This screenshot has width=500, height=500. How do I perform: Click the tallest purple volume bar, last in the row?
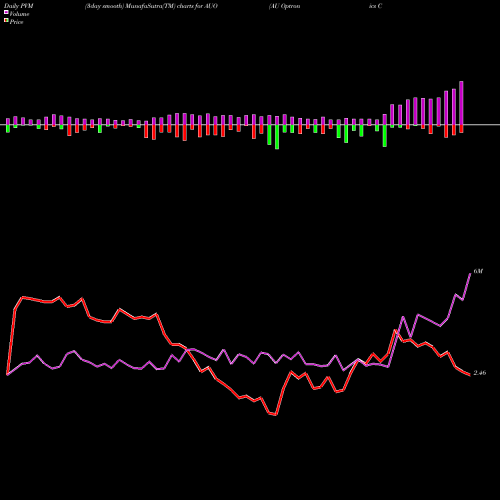tap(461, 103)
